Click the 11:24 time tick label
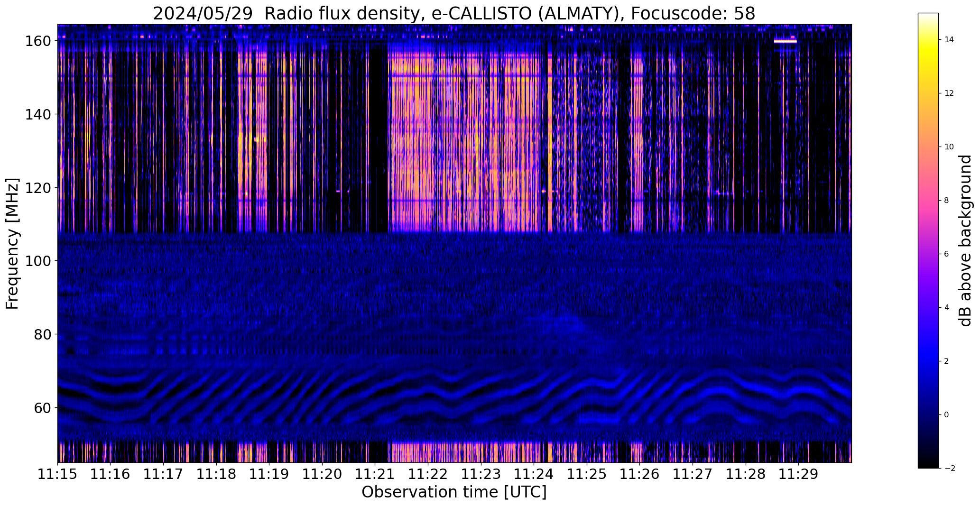This screenshot has height=506, width=980. tap(534, 474)
